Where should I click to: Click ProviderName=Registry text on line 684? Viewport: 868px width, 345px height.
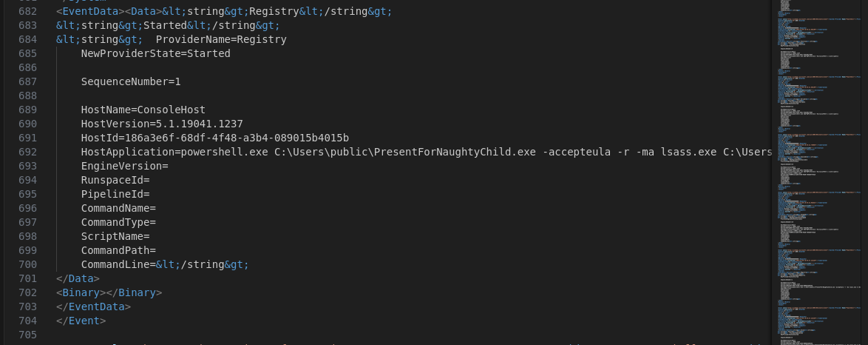pos(221,39)
